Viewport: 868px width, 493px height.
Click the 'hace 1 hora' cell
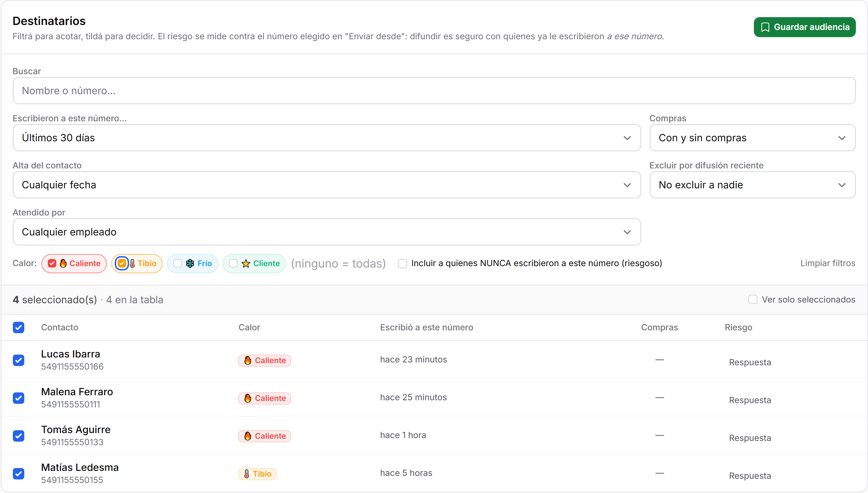click(403, 435)
